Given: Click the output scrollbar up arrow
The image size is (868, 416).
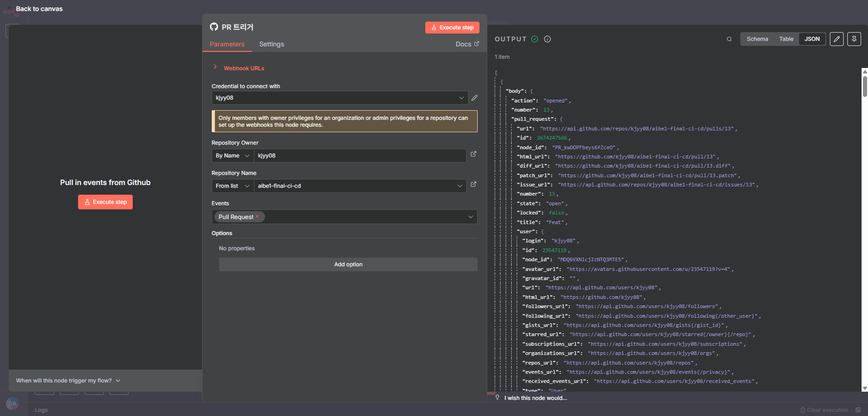Looking at the screenshot, I should click(865, 72).
